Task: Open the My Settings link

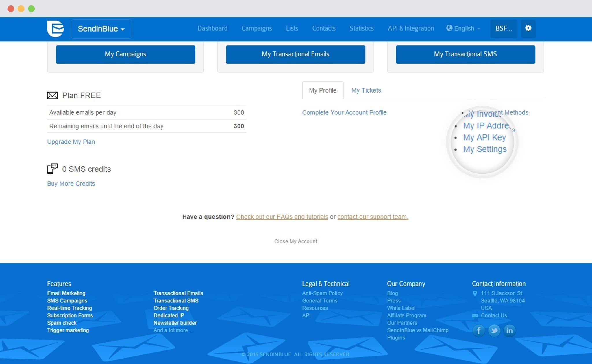Action: coord(485,149)
